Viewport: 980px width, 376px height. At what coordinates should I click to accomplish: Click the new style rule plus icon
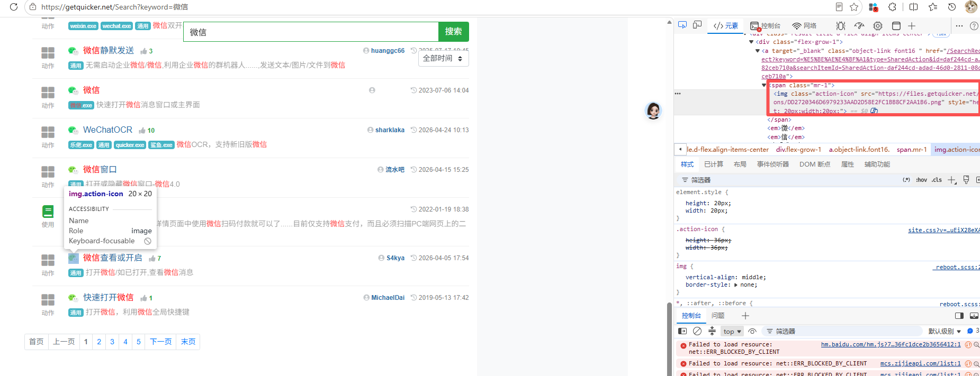[x=952, y=180]
